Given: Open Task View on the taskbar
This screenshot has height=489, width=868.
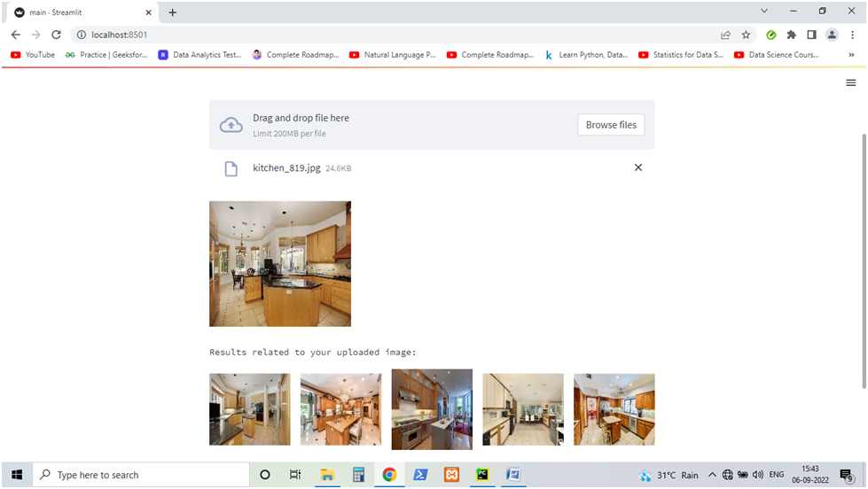Looking at the screenshot, I should [x=295, y=475].
